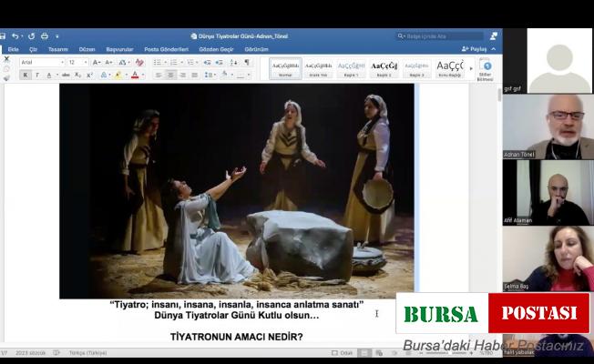
Task: Apply the Normal style
Action: [285, 68]
